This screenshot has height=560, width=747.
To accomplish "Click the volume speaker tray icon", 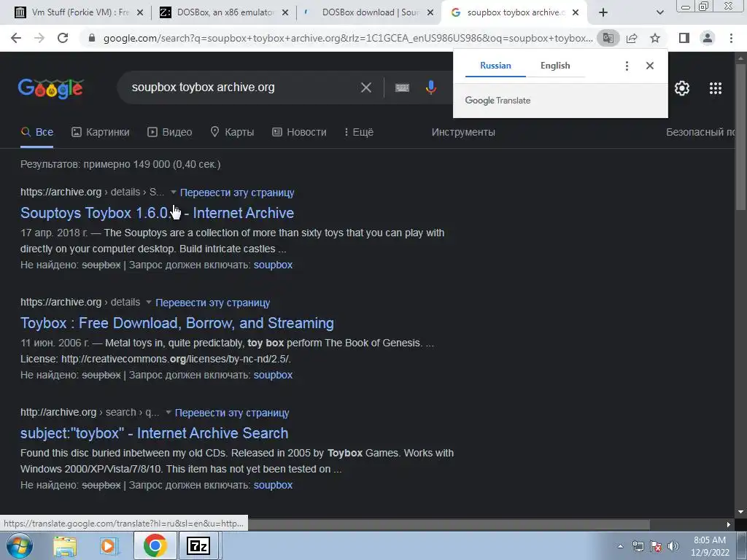I will [673, 546].
